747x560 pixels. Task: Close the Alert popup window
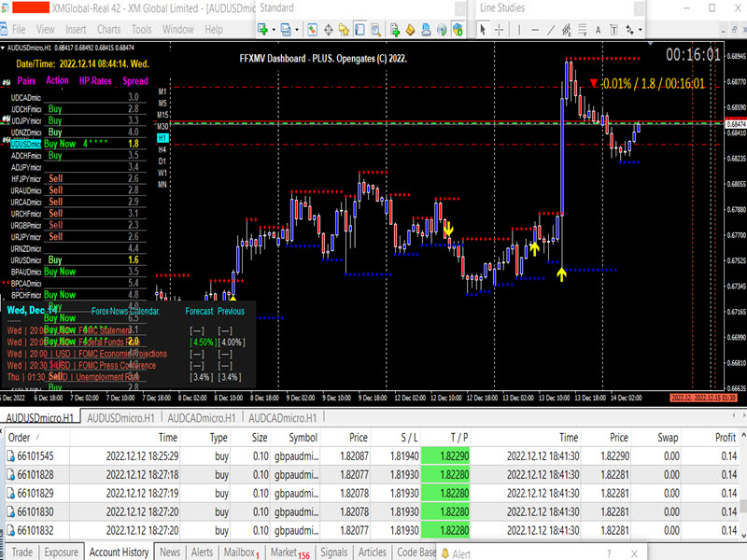(634, 553)
